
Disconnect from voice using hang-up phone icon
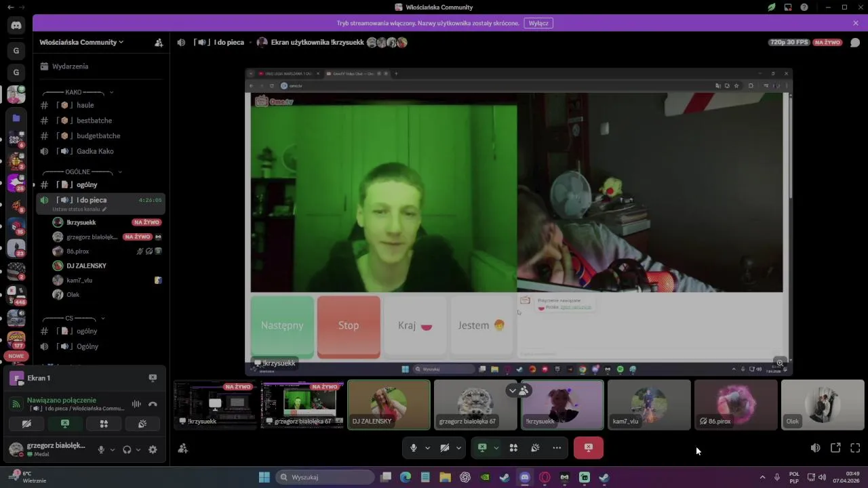[153, 404]
